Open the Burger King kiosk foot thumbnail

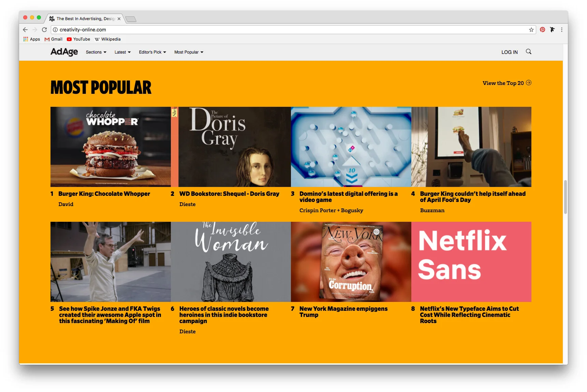coord(471,147)
